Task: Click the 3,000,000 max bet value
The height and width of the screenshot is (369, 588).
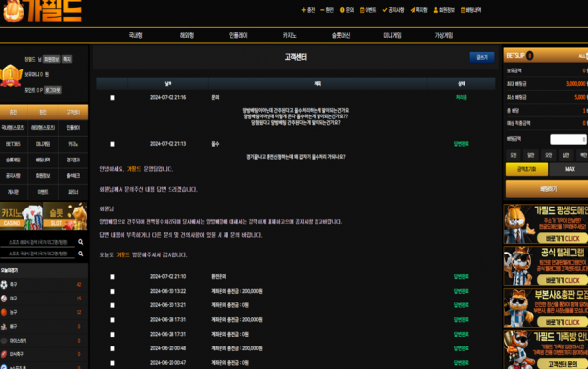Action: coord(575,84)
